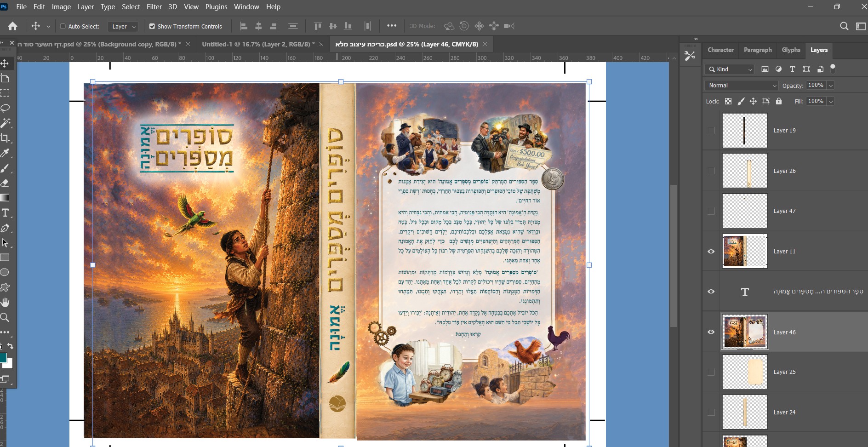Open the Move tool preset picker arrow
This screenshot has width=868, height=447.
pos(48,27)
